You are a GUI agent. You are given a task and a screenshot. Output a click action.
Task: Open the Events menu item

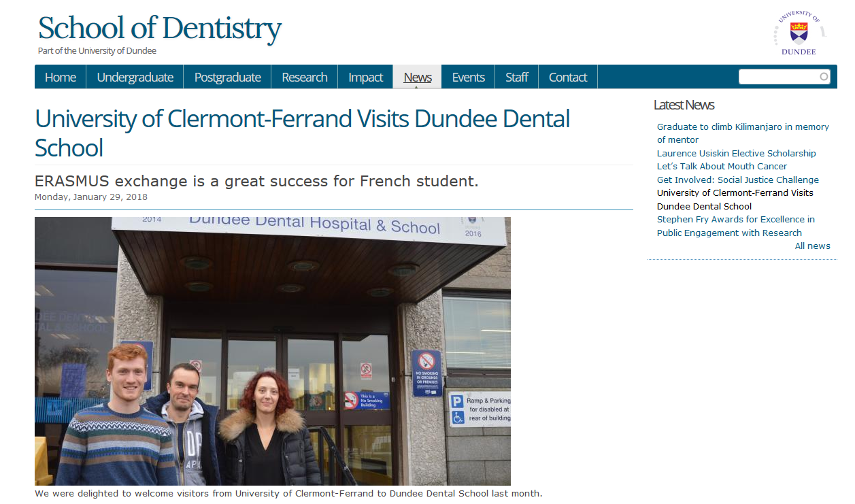pos(468,77)
